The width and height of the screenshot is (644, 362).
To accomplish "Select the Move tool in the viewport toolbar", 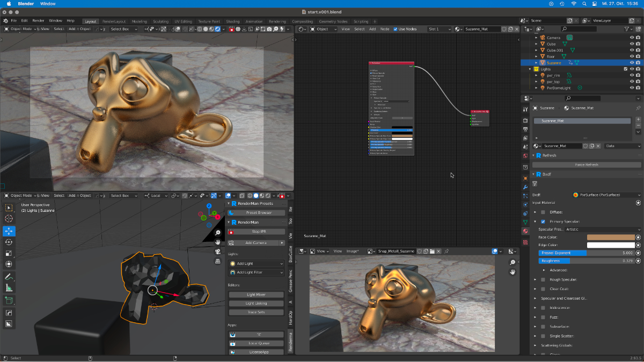I will [9, 231].
